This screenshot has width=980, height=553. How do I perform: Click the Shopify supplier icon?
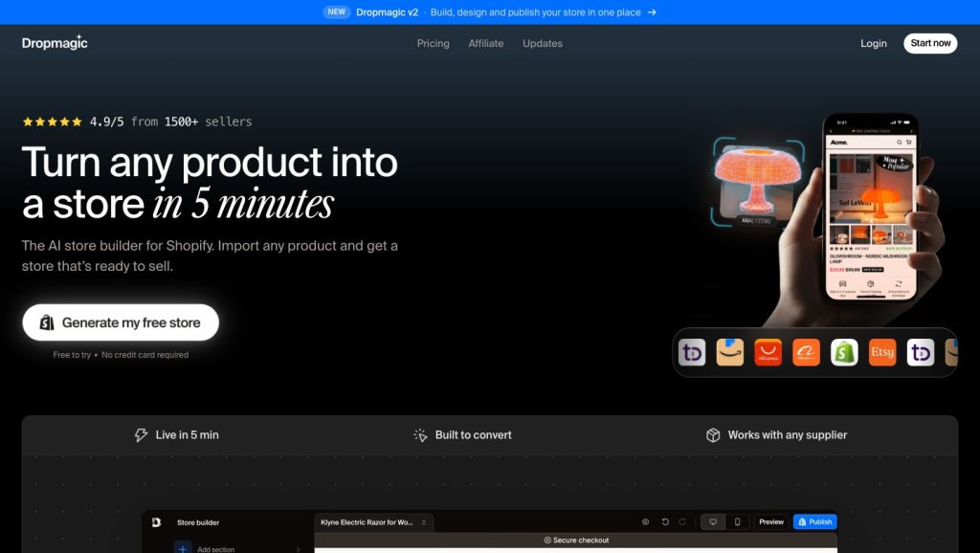pos(844,352)
